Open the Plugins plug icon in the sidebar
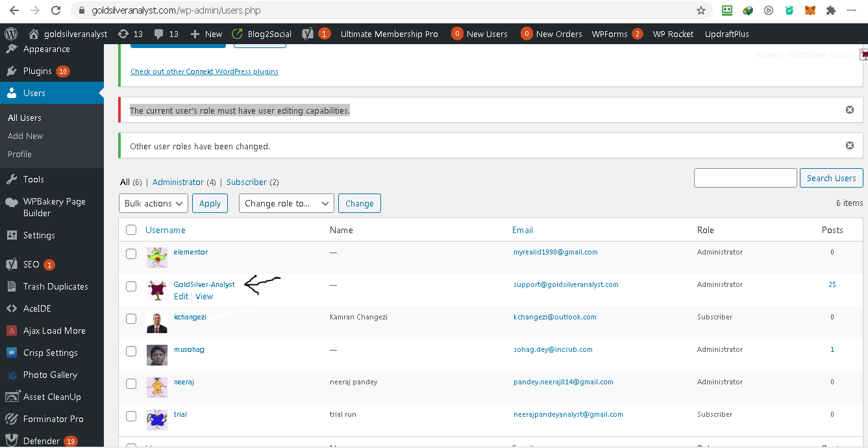This screenshot has width=868, height=448. pyautogui.click(x=12, y=71)
